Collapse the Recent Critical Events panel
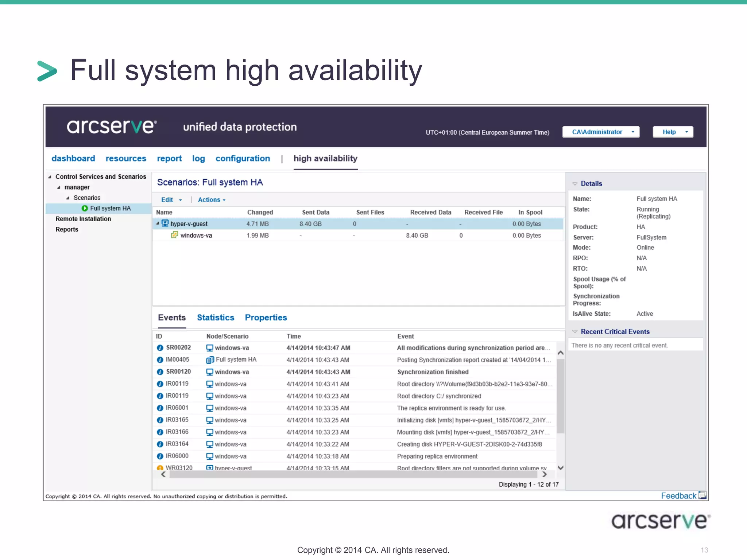The image size is (747, 560). [x=575, y=331]
